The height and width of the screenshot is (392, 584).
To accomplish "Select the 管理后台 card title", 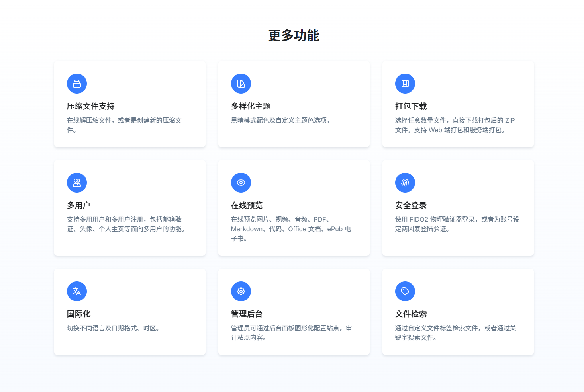I will click(x=247, y=314).
